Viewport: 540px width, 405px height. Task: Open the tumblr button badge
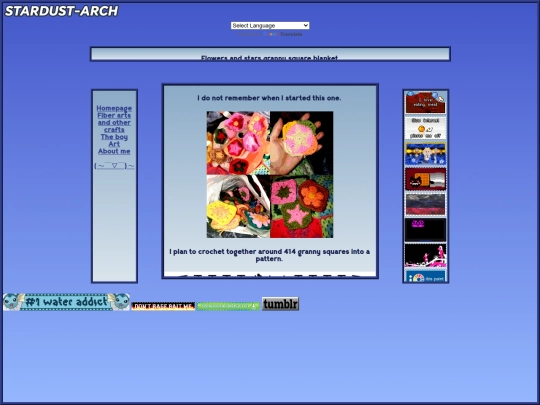pos(280,304)
